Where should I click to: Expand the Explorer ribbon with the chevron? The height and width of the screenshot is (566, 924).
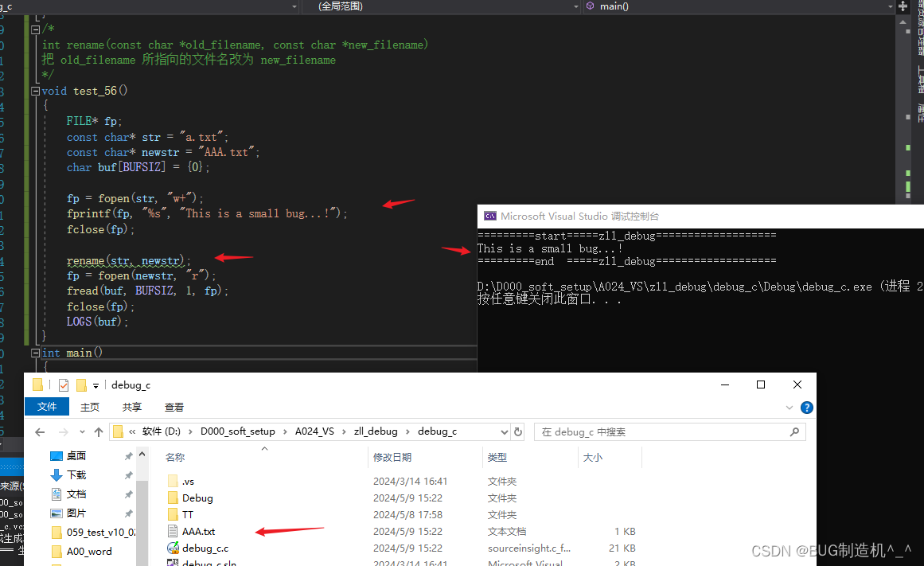click(789, 408)
